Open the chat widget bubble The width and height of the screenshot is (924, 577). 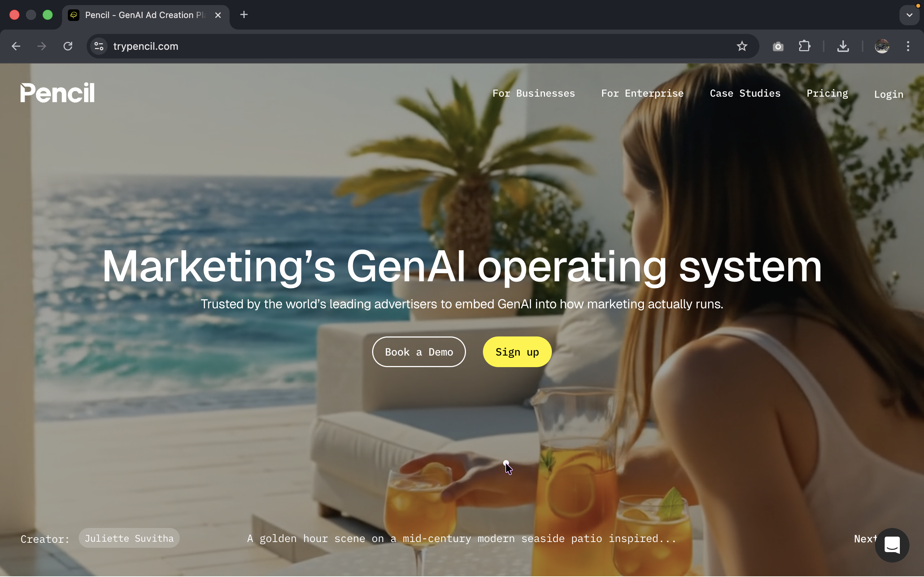[x=892, y=545]
